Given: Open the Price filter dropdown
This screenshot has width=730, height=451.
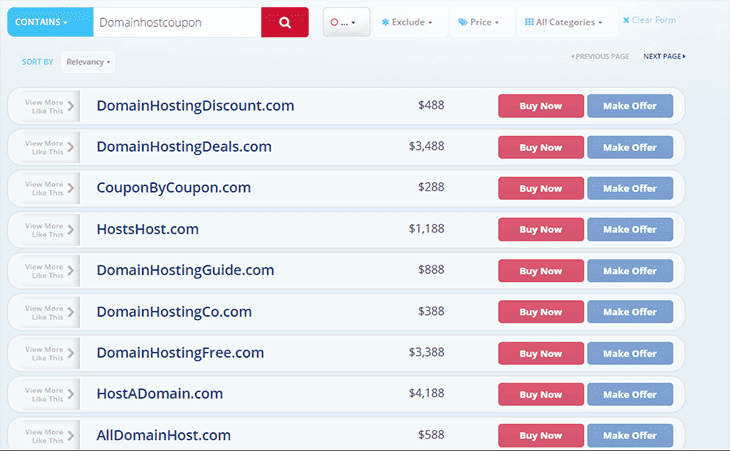Looking at the screenshot, I should tap(479, 22).
